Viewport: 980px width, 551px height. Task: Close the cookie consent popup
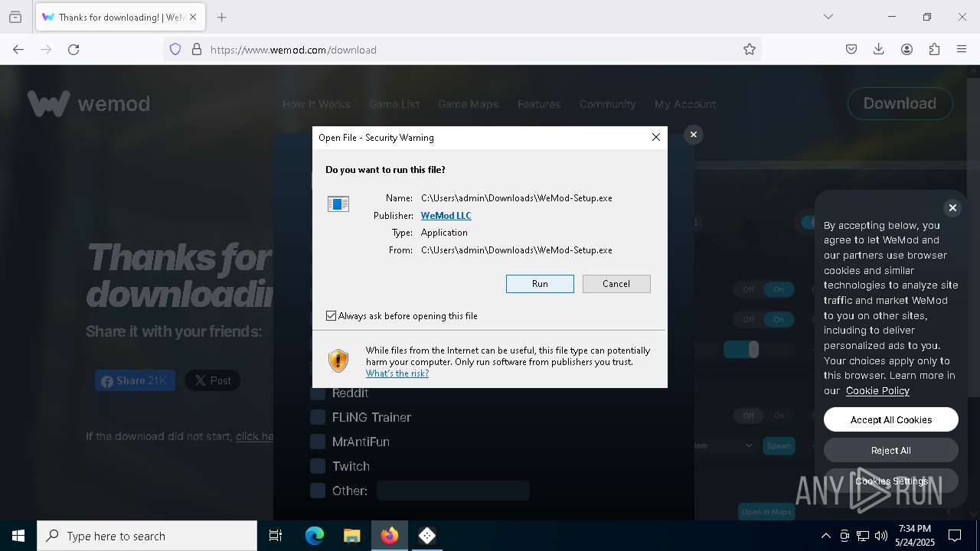(x=952, y=207)
